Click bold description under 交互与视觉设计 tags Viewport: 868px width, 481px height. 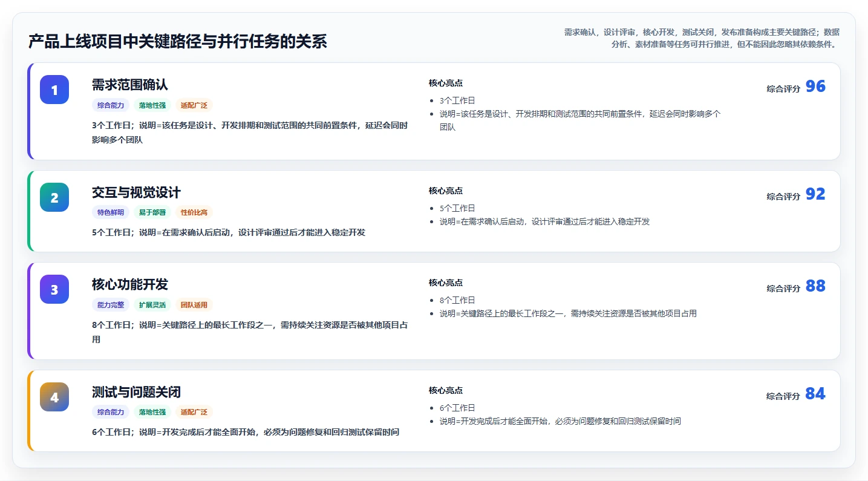click(x=229, y=232)
